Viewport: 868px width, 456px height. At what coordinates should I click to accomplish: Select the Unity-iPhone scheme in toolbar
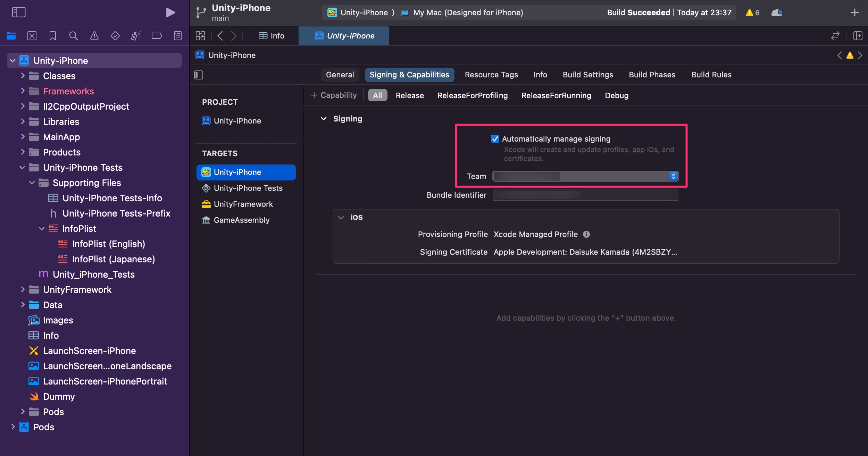tap(358, 12)
